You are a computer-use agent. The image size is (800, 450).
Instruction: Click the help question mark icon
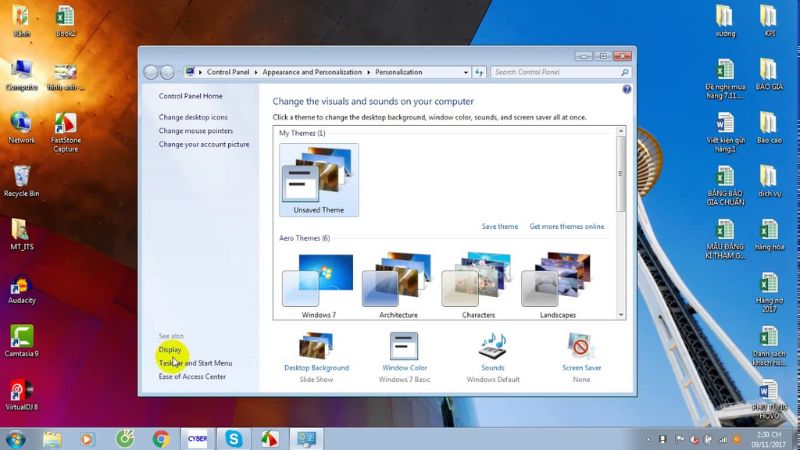pyautogui.click(x=627, y=89)
